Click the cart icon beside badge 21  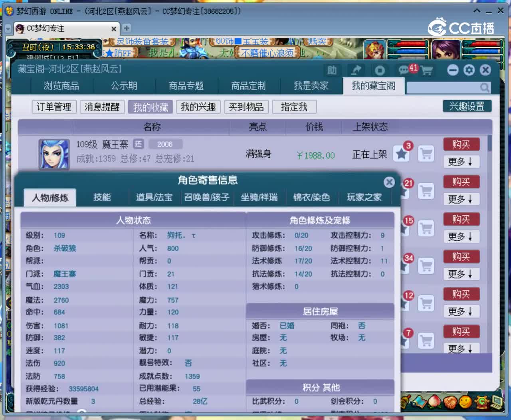426,191
